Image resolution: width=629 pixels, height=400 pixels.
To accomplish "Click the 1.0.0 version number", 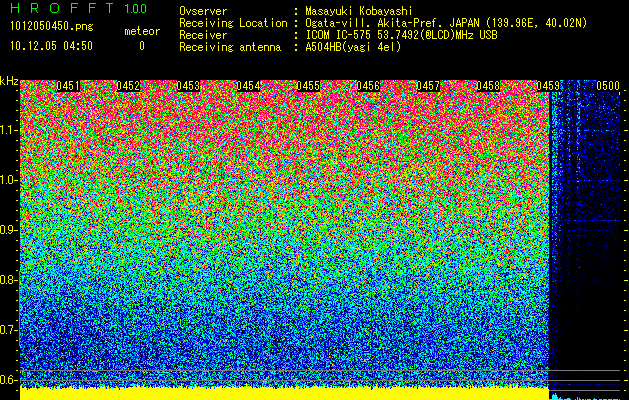I will pos(136,9).
